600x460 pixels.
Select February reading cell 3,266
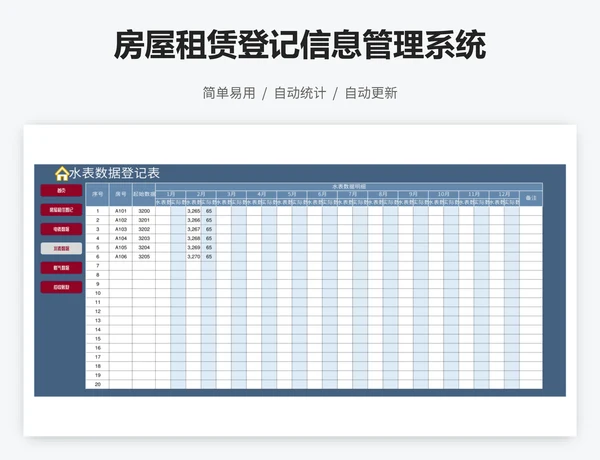(x=194, y=220)
